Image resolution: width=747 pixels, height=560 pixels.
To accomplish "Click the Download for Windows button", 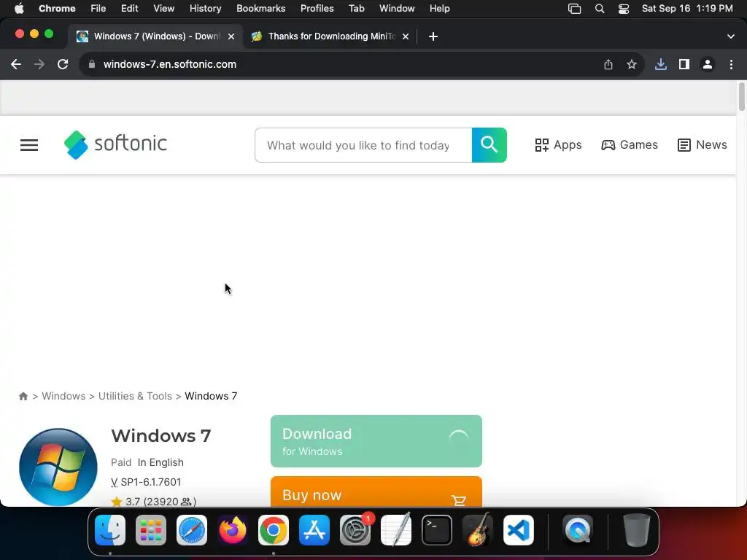I will coord(376,441).
